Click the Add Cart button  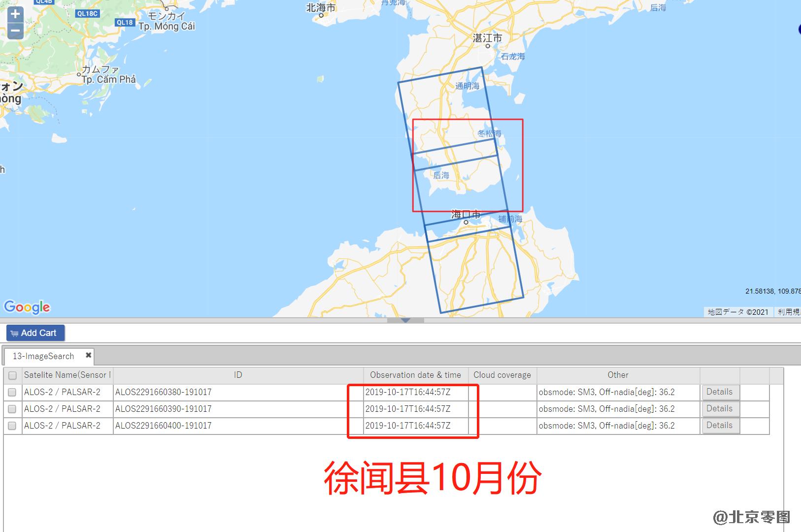point(35,333)
